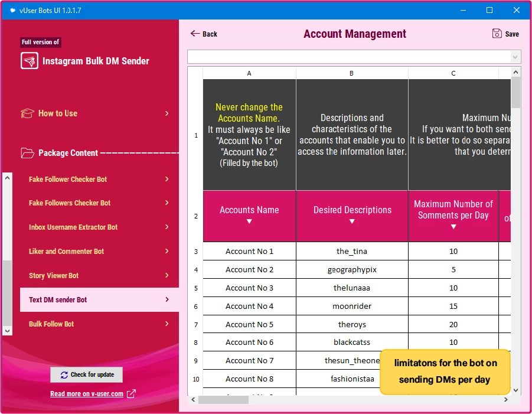Open the dropdown above the accounts spreadsheet
Image resolution: width=532 pixels, height=414 pixels.
tap(515, 57)
